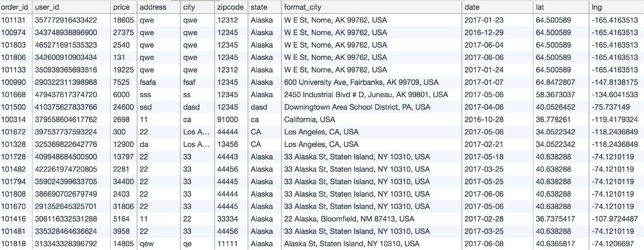Screen dimensions: 644x250
Task: Select the price column header
Action: [123, 8]
